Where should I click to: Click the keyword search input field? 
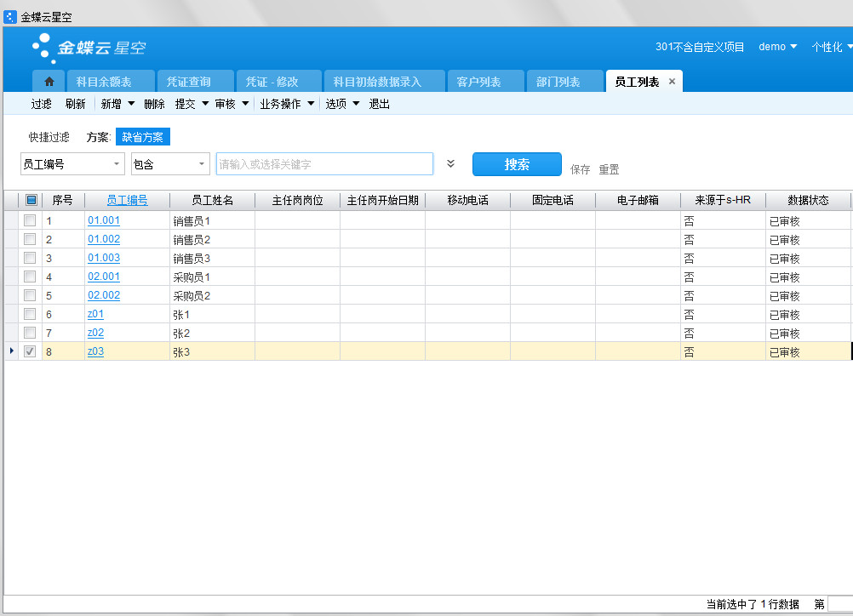pos(323,164)
